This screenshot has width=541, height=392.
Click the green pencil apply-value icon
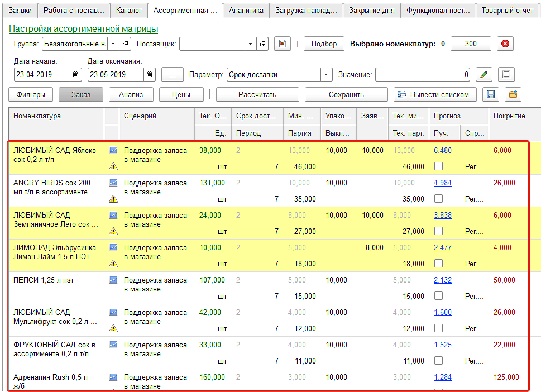tap(483, 74)
